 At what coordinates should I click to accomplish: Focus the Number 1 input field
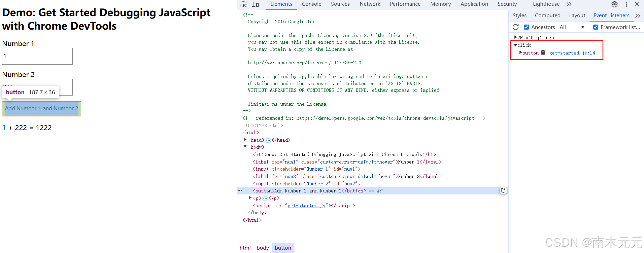[37, 56]
